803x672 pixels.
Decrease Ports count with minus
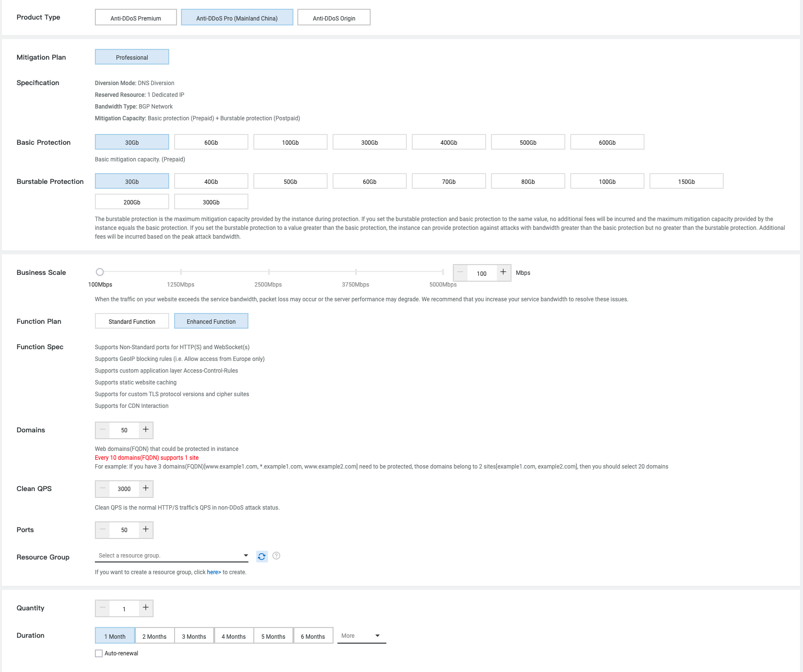click(x=103, y=529)
